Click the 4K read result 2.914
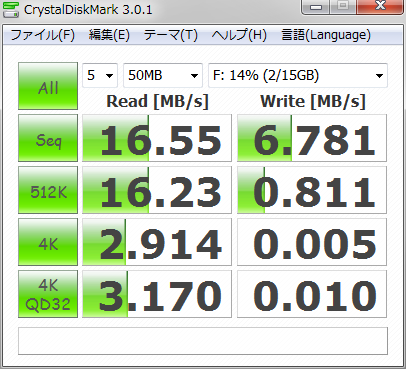The height and width of the screenshot is (369, 406). [157, 242]
